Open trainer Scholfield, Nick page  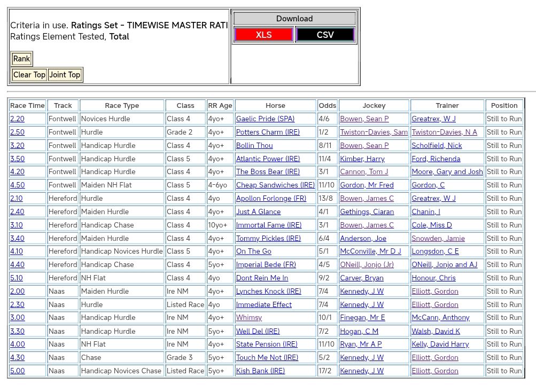point(437,145)
